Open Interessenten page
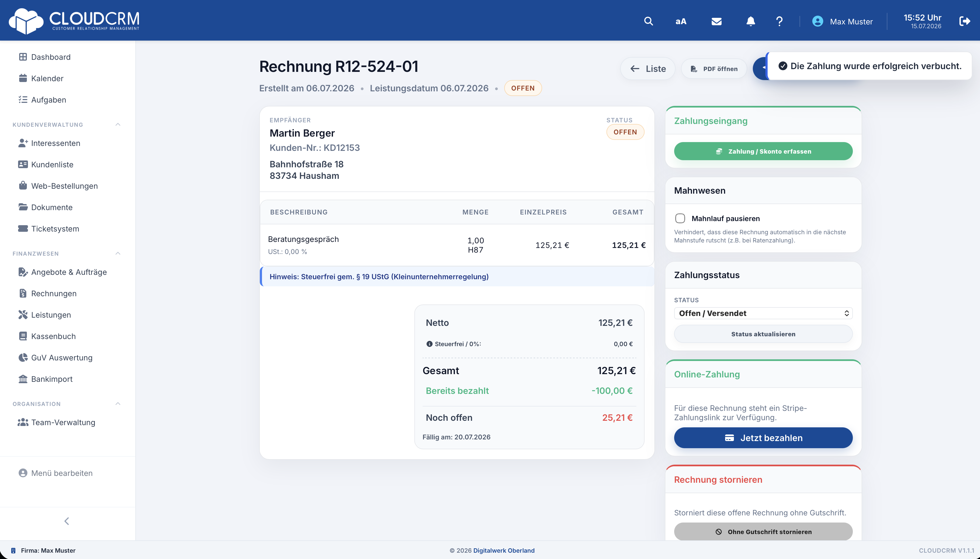This screenshot has height=559, width=980. coord(56,143)
